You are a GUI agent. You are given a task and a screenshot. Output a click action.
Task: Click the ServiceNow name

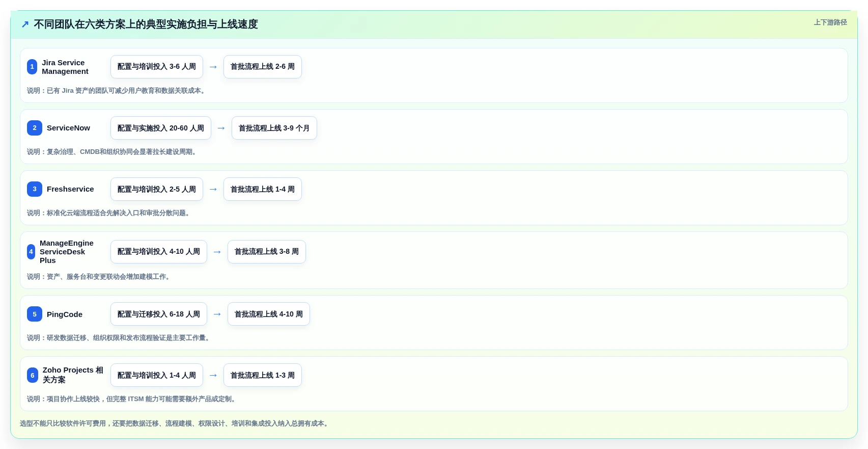click(68, 128)
